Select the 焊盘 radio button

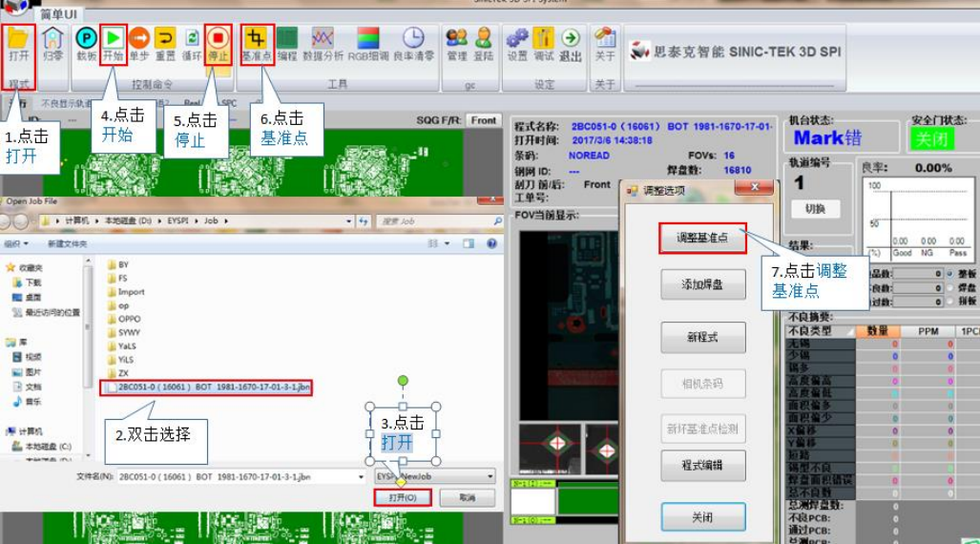point(950,287)
